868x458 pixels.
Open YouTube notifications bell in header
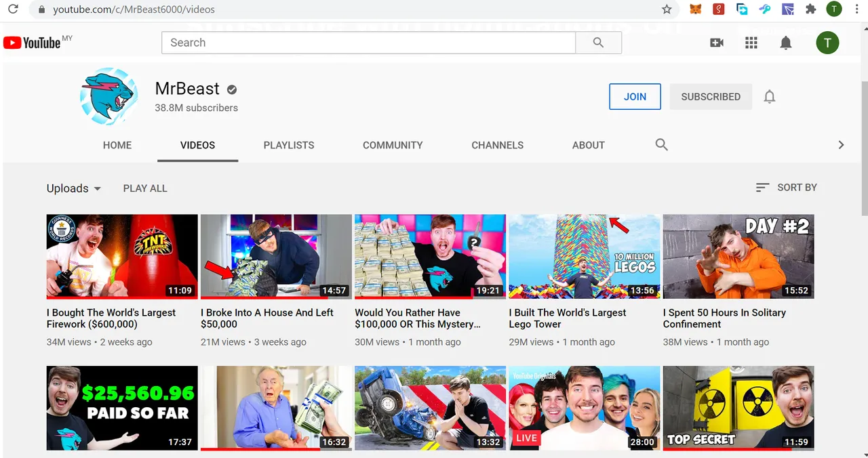[x=786, y=43]
